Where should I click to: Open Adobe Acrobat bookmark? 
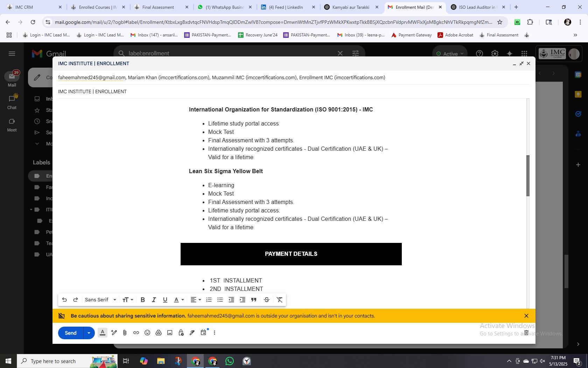(455, 35)
